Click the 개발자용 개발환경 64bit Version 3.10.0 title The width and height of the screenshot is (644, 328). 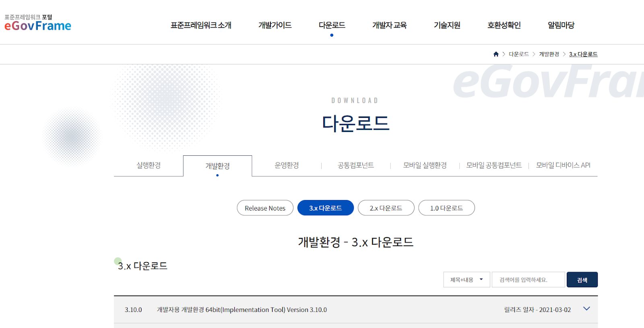[242, 310]
